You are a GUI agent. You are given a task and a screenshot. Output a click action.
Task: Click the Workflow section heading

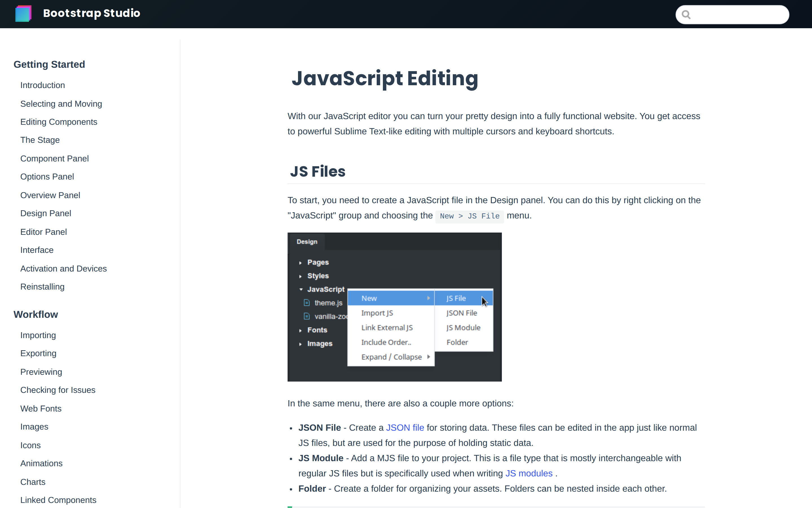pyautogui.click(x=36, y=314)
